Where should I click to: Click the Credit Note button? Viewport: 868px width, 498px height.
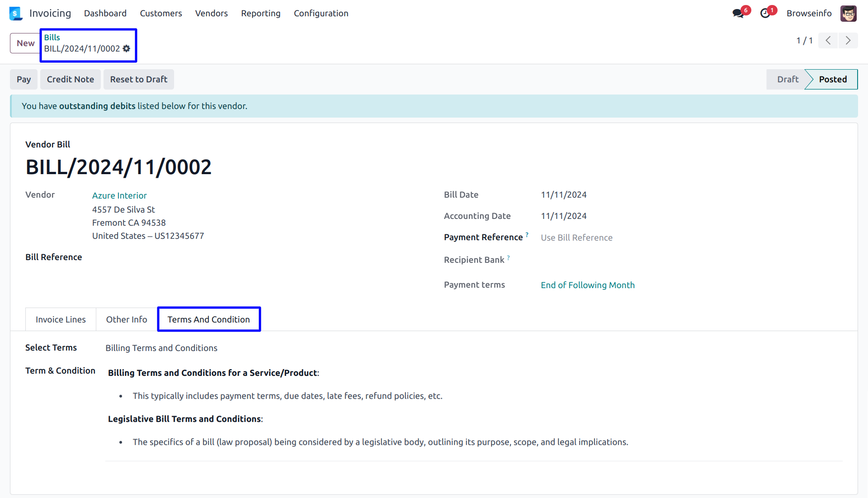click(x=70, y=79)
